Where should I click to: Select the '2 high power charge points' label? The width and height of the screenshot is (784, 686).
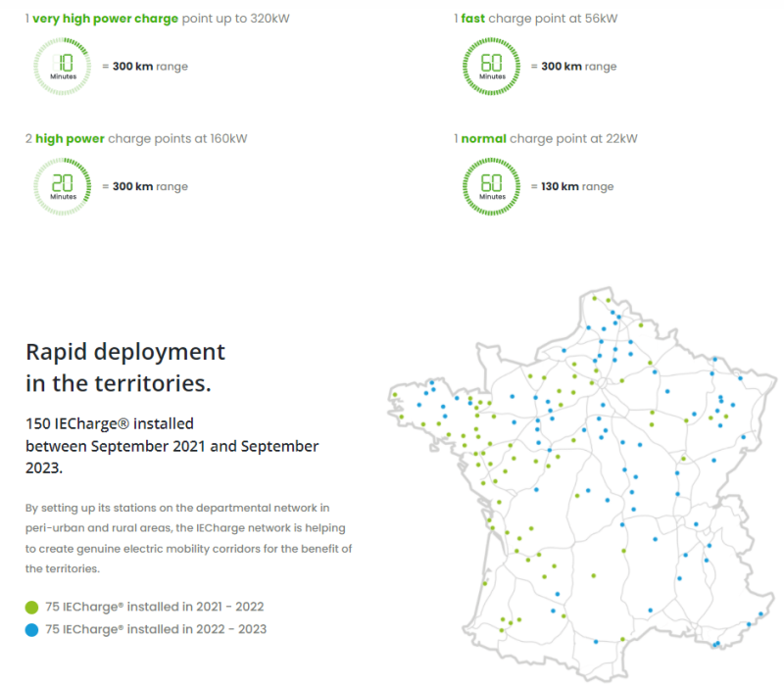tap(136, 138)
